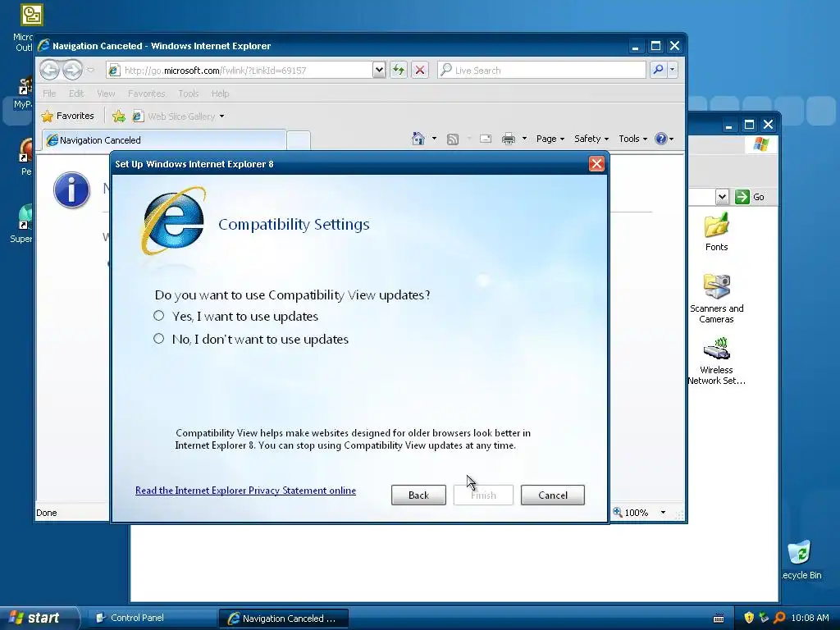Click the Refresh page icon
Viewport: 840px width, 630px height.
tap(398, 71)
